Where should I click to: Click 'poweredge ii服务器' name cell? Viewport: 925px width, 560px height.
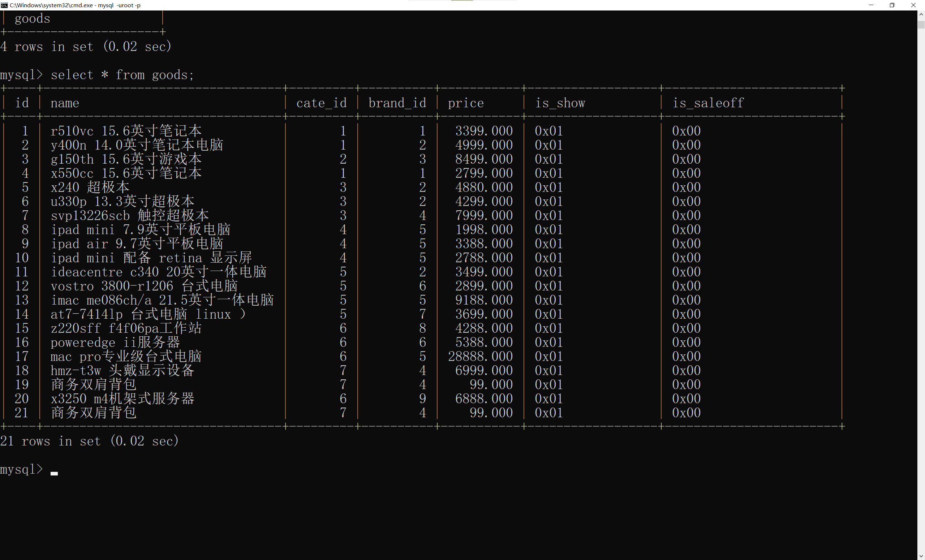115,342
